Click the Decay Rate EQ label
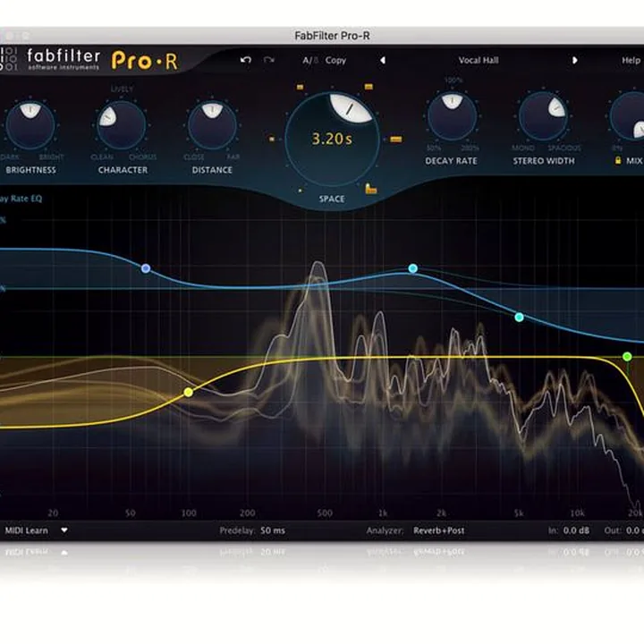The height and width of the screenshot is (644, 644). point(21,199)
